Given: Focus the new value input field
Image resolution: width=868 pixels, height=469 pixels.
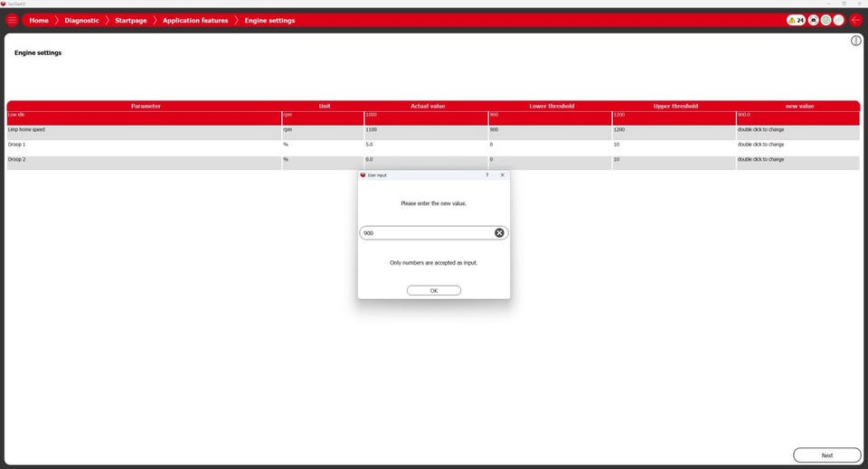Looking at the screenshot, I should (x=426, y=233).
